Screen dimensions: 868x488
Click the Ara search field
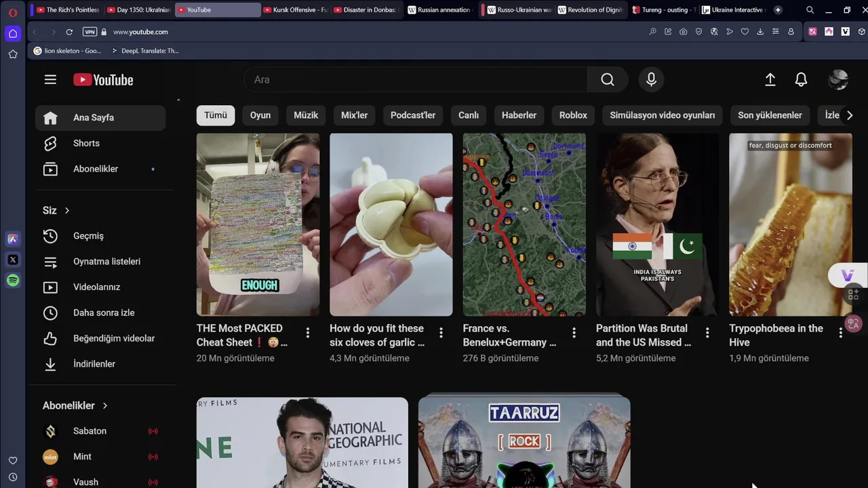click(416, 79)
